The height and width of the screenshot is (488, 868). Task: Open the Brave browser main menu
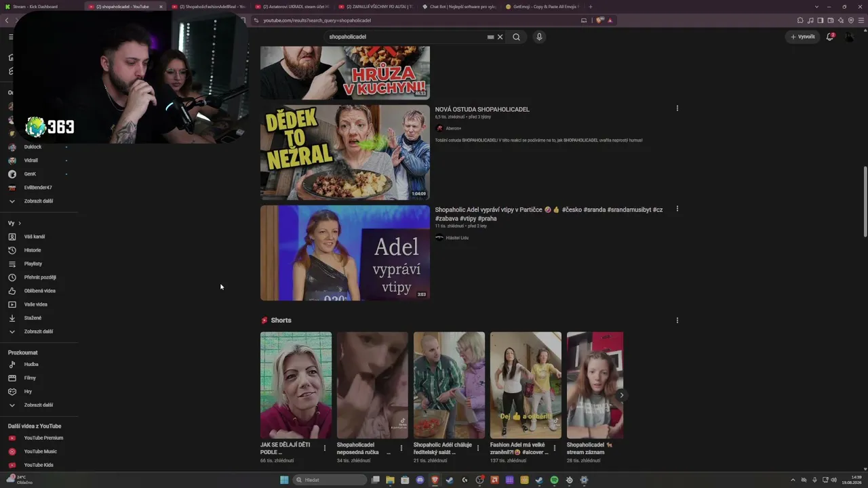pyautogui.click(x=861, y=20)
